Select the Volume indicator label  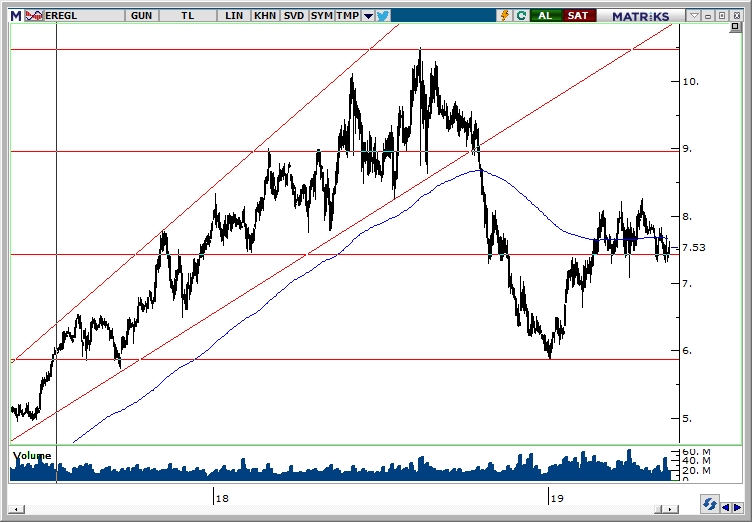pos(32,455)
